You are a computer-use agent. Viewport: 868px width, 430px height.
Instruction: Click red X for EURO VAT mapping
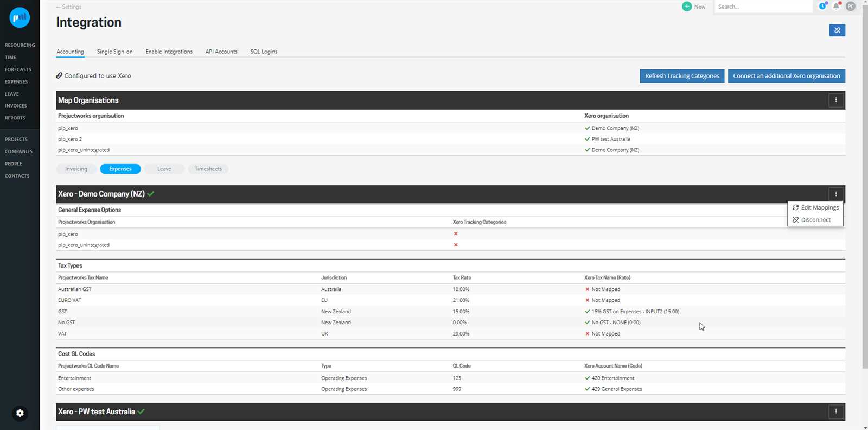(587, 300)
